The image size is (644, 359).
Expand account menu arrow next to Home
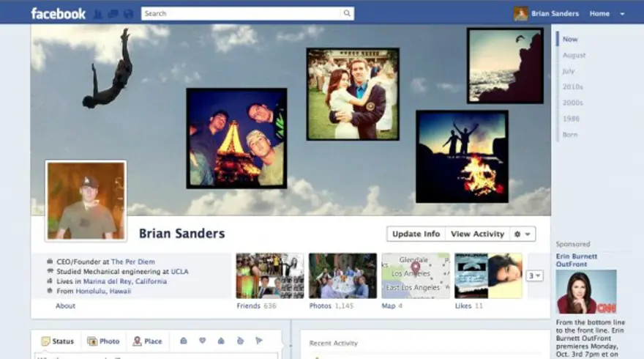622,14
